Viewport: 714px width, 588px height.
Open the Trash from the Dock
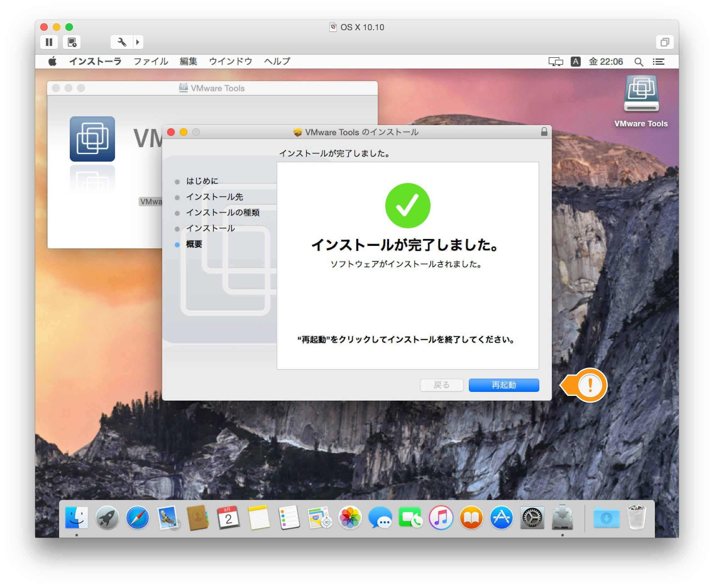[637, 518]
